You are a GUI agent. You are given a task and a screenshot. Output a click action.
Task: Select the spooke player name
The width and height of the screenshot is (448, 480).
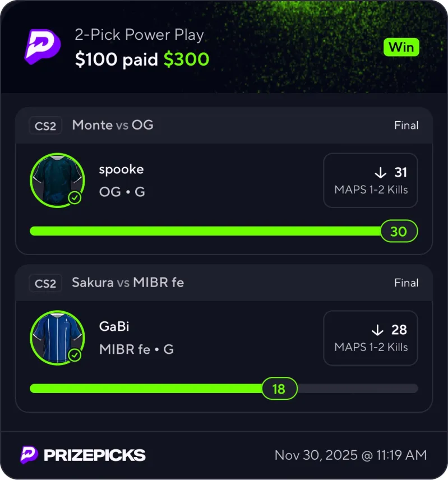tap(121, 169)
